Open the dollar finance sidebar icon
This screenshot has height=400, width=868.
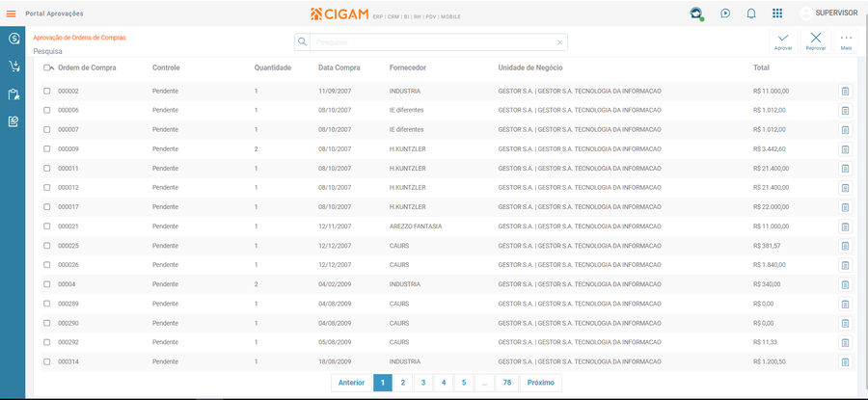pos(14,39)
